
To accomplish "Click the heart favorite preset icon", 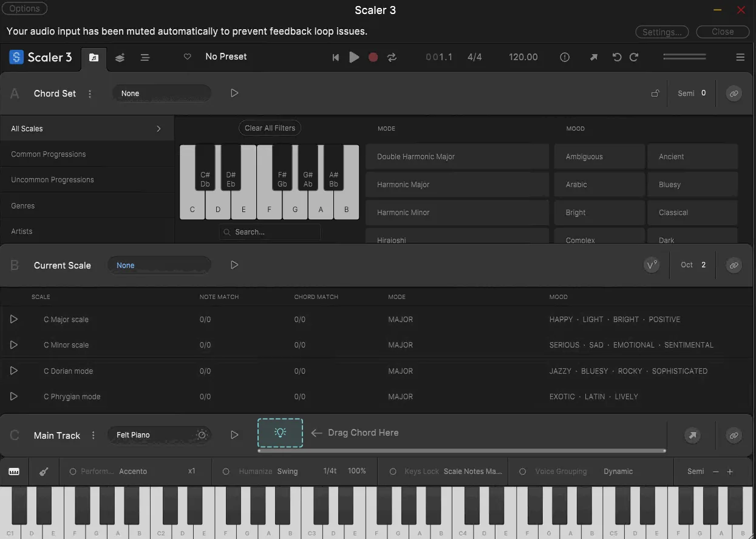I will 188,57.
